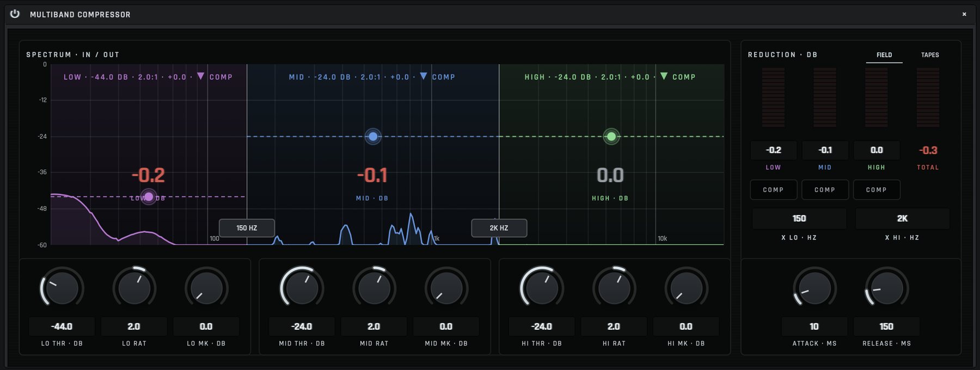Click the LO THR value -44.0
Image resolution: width=980 pixels, height=370 pixels.
[62, 326]
